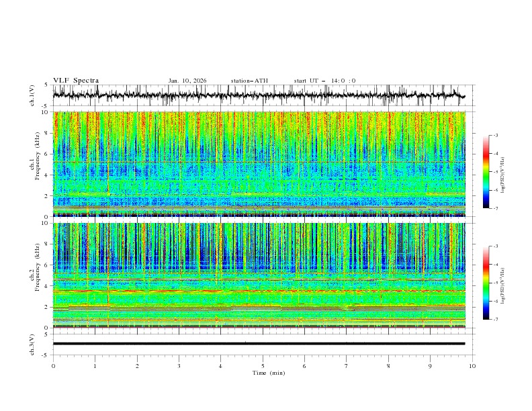Click the ch.1(V) axis label

tap(33, 96)
